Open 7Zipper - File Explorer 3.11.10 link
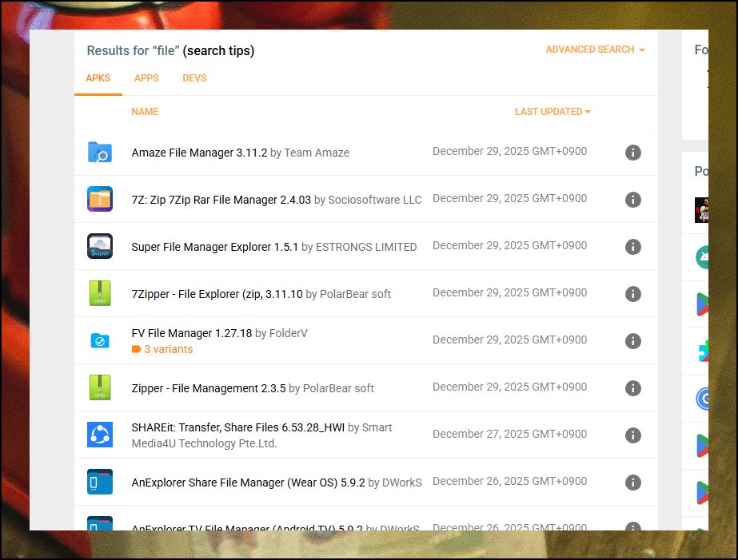The height and width of the screenshot is (560, 738). 217,294
